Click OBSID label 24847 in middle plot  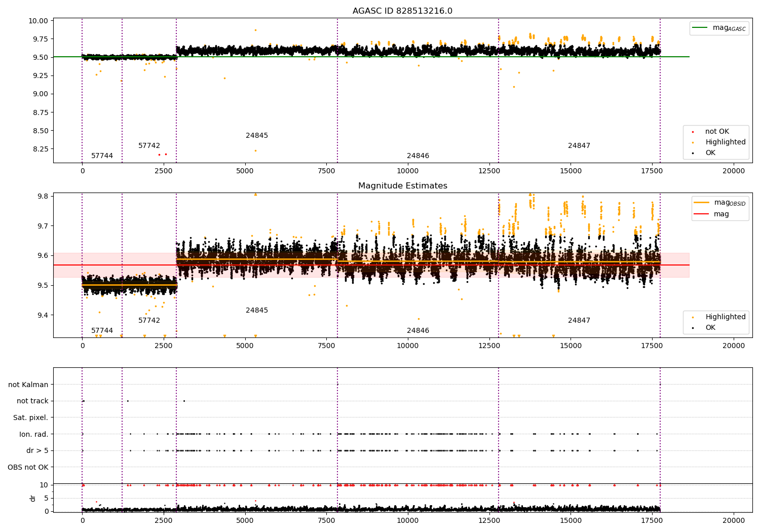click(579, 321)
